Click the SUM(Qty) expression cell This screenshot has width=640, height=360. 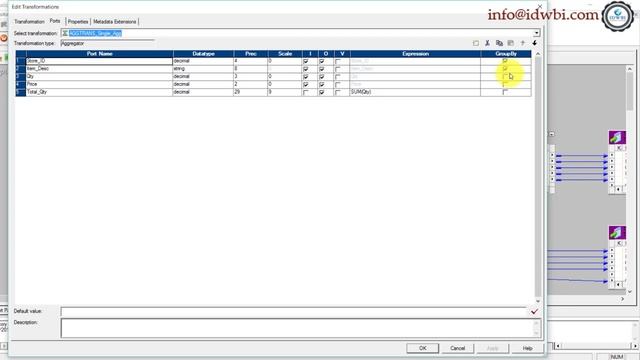(x=416, y=92)
